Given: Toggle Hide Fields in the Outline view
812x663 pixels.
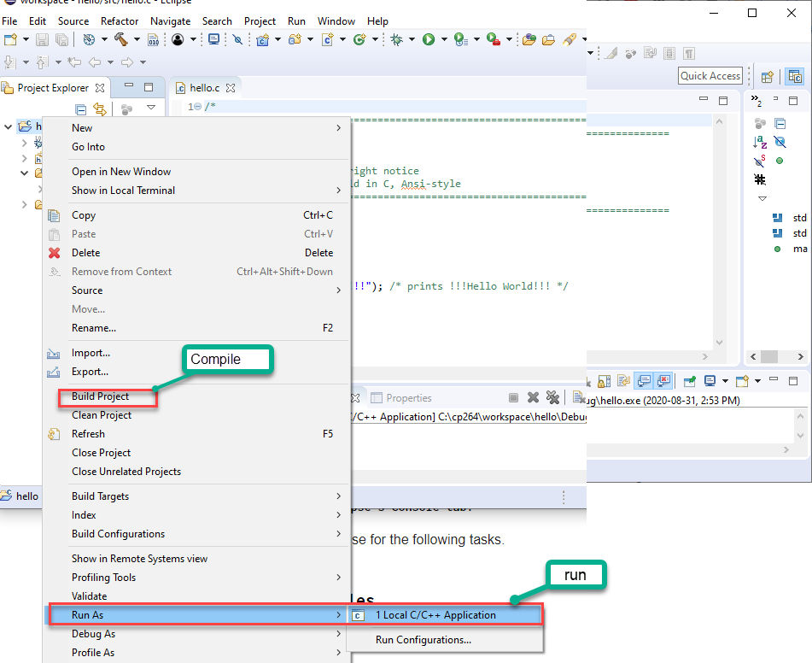Looking at the screenshot, I should (x=780, y=142).
